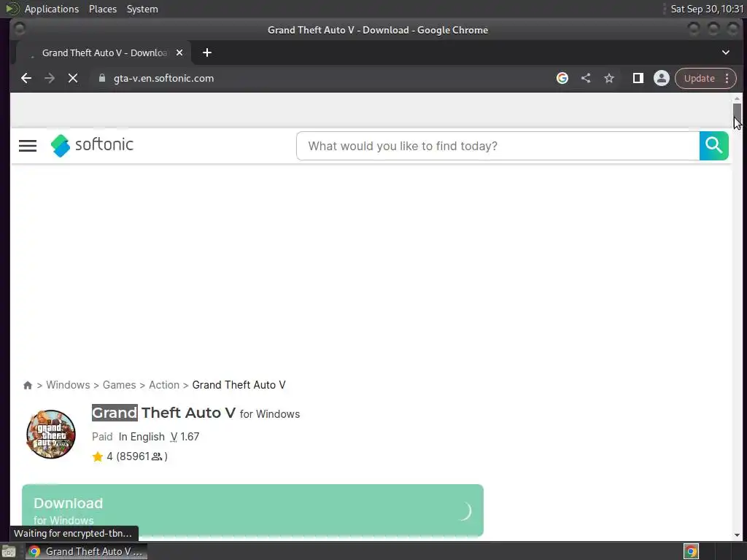
Task: Open Softonic hamburger menu
Action: tap(28, 146)
